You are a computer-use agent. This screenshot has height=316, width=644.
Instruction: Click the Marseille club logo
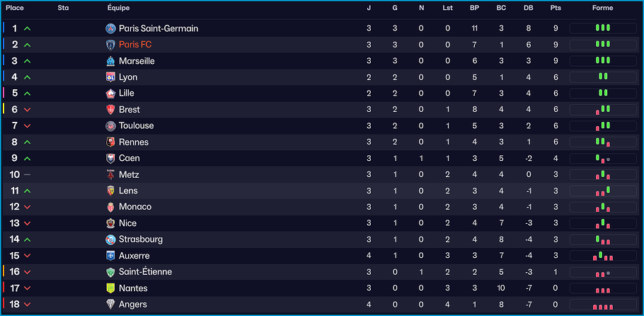point(110,61)
